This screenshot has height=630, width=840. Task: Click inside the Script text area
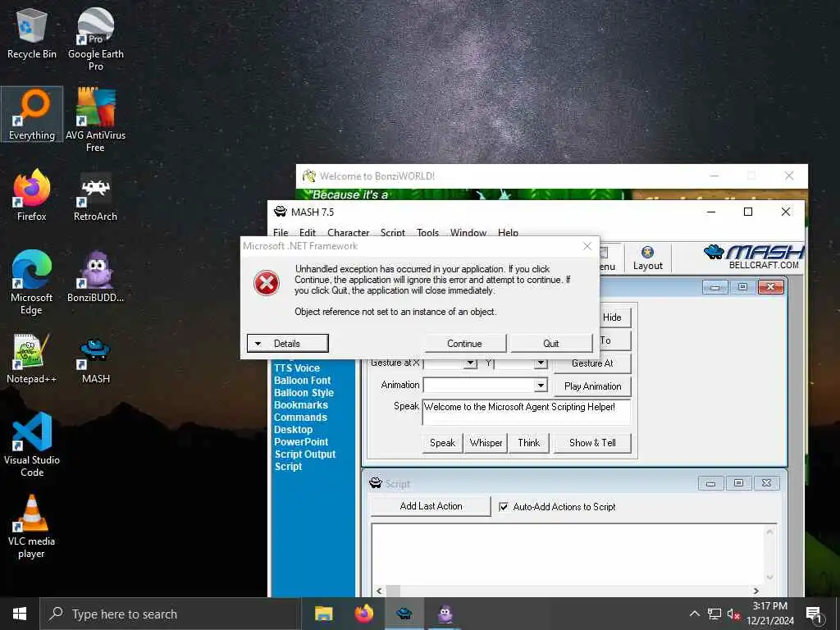(569, 555)
